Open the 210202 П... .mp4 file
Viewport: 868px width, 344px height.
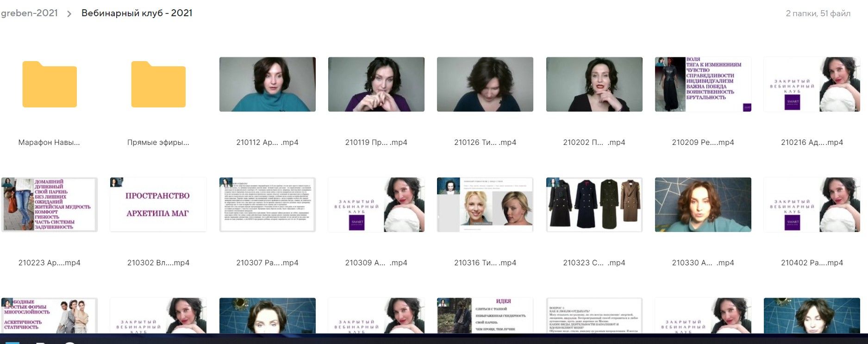[594, 84]
